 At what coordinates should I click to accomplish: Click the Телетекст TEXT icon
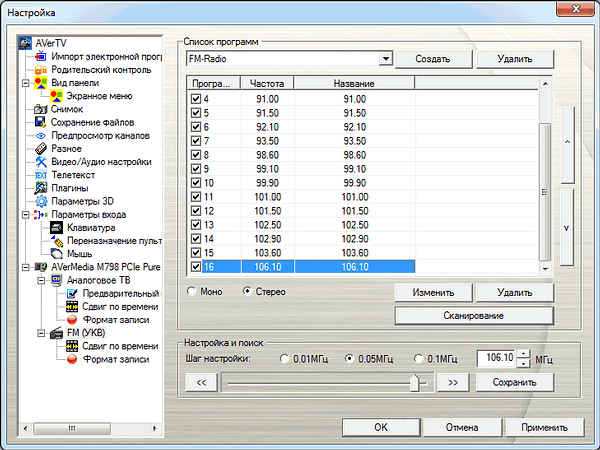pyautogui.click(x=41, y=175)
